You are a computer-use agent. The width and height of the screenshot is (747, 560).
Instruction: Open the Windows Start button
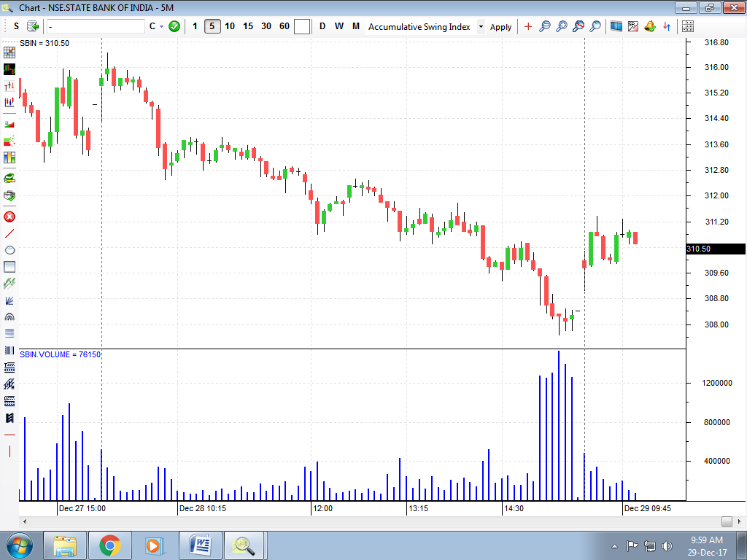pos(20,545)
